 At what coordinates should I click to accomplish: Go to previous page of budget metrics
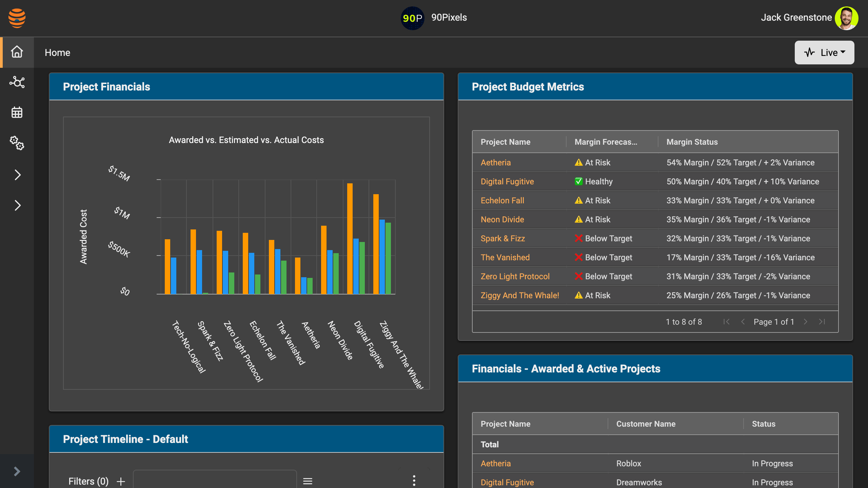[x=743, y=322]
